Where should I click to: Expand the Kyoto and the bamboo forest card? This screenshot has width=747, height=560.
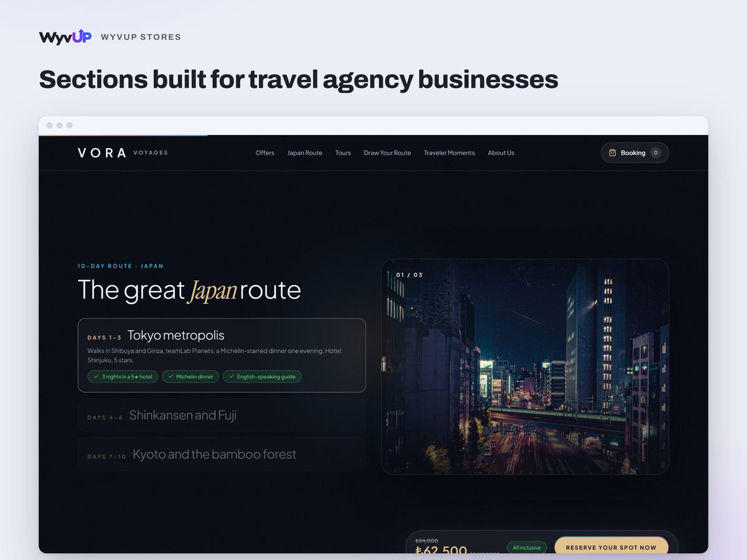tap(222, 454)
